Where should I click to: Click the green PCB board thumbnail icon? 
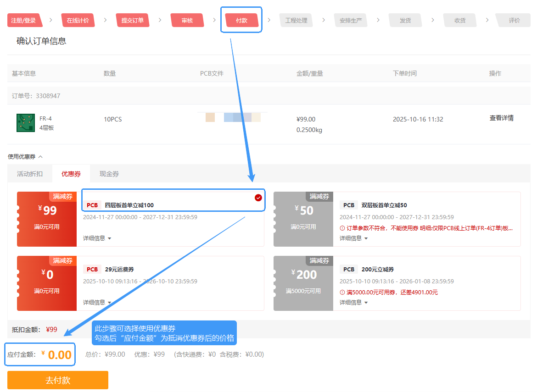coord(26,123)
